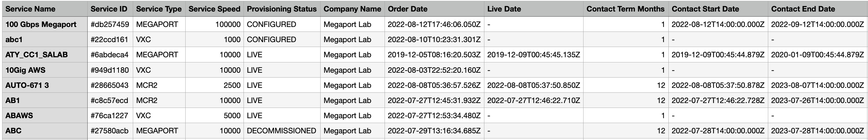Click the Contact Start Date column header
The height and width of the screenshot is (140, 868).
[705, 9]
